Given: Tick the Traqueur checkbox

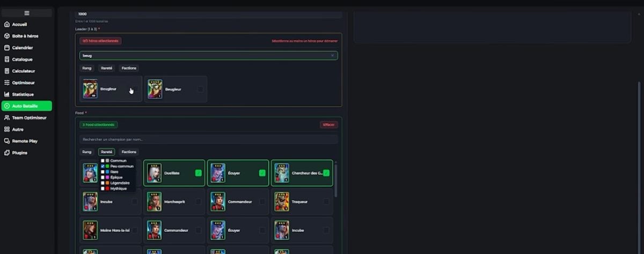Looking at the screenshot, I should pyautogui.click(x=326, y=201).
